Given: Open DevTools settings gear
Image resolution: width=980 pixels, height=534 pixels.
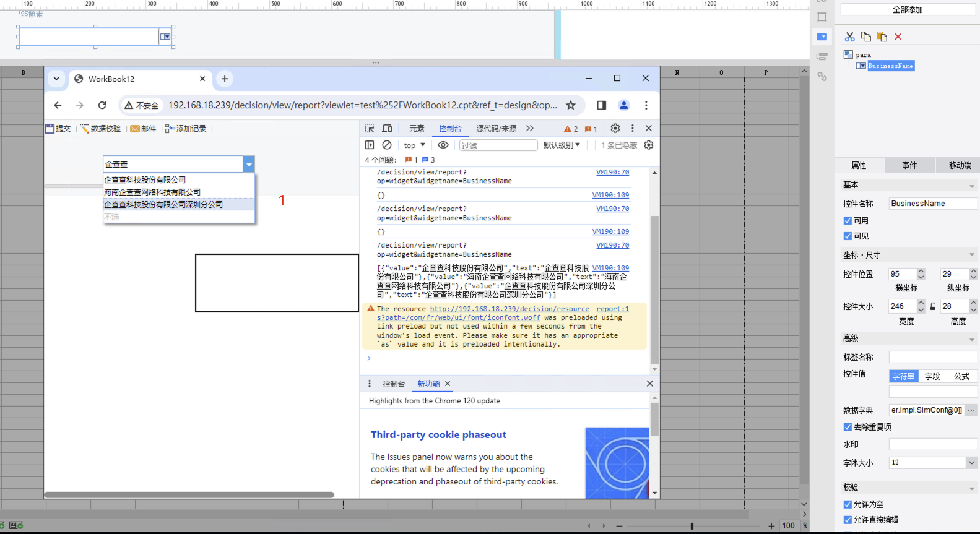Looking at the screenshot, I should [x=615, y=128].
